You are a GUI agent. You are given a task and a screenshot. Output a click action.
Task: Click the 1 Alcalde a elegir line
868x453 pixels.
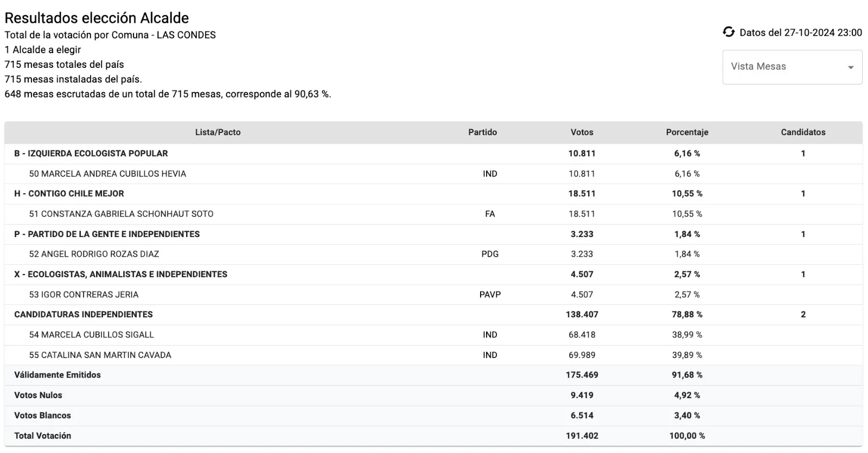[x=43, y=50]
